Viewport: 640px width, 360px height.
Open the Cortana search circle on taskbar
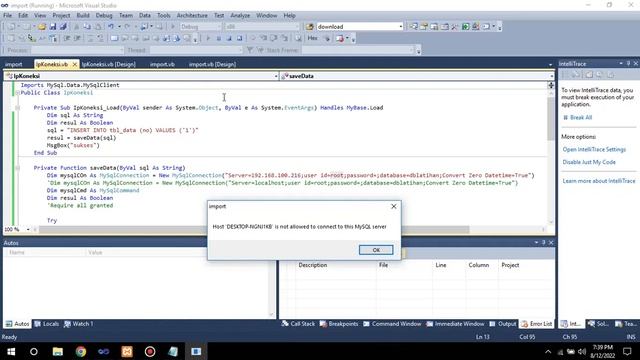pos(34,351)
